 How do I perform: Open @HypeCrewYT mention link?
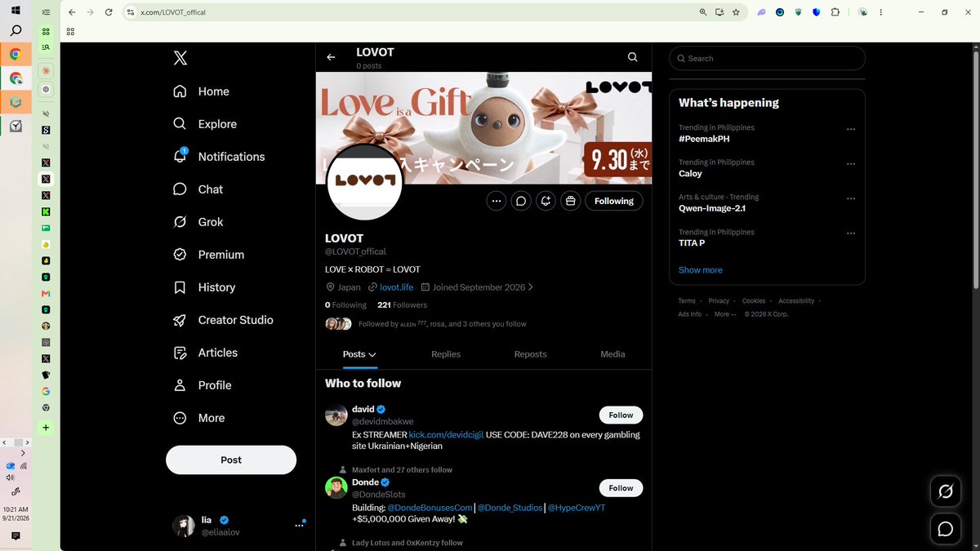[577, 508]
